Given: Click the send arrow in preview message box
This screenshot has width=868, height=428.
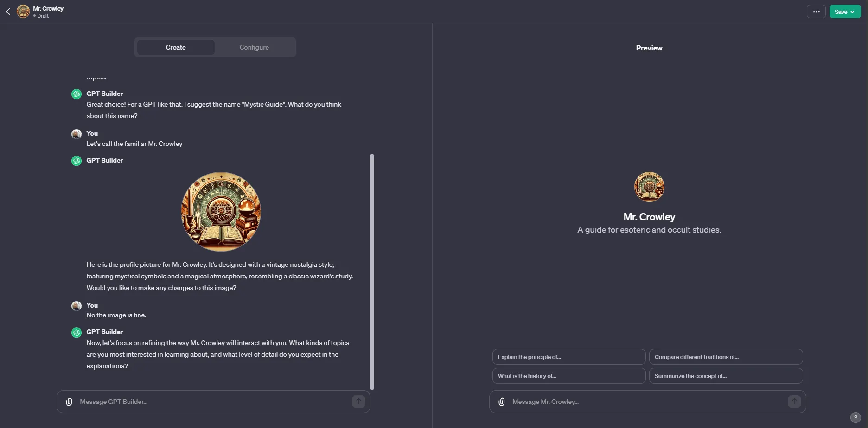Looking at the screenshot, I should click(794, 402).
